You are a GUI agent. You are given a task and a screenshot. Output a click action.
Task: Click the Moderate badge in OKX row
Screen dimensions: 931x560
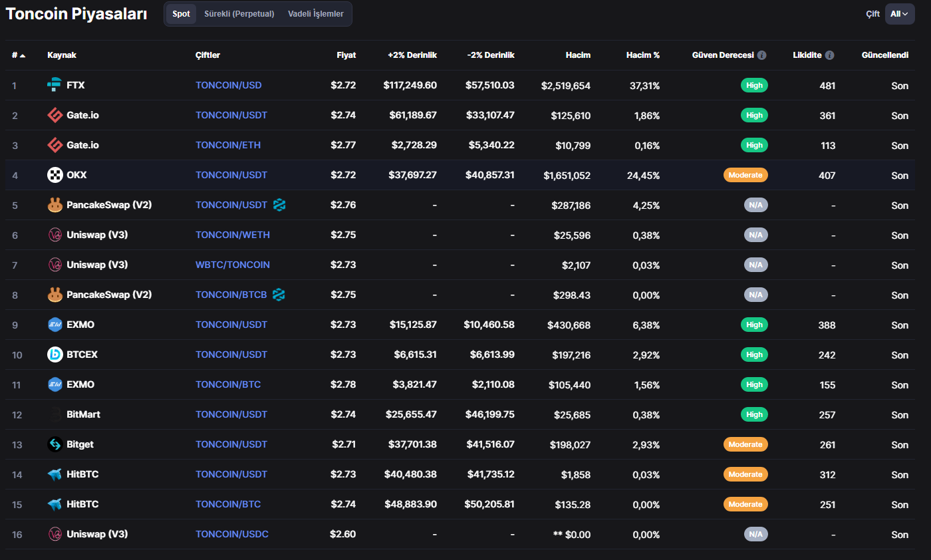point(745,175)
